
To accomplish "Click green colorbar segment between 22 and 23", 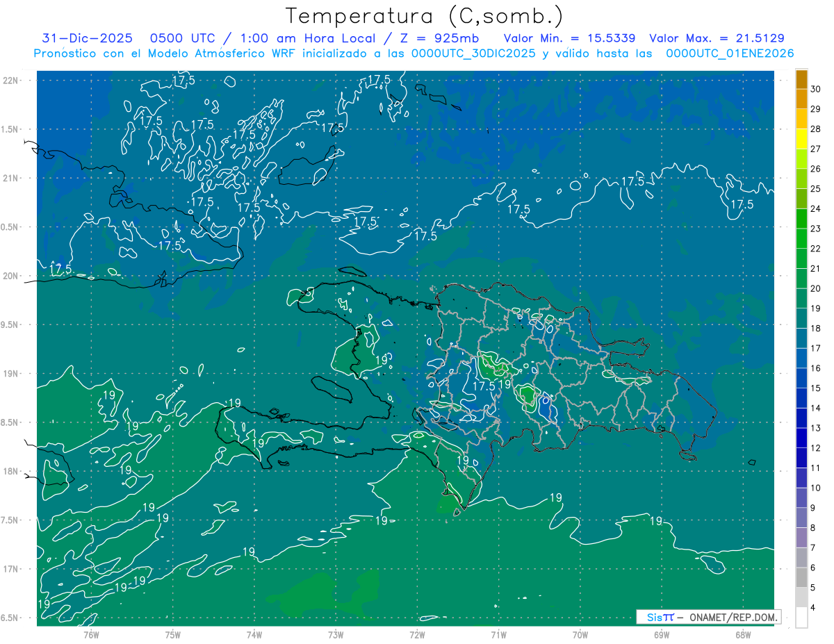I will (801, 239).
